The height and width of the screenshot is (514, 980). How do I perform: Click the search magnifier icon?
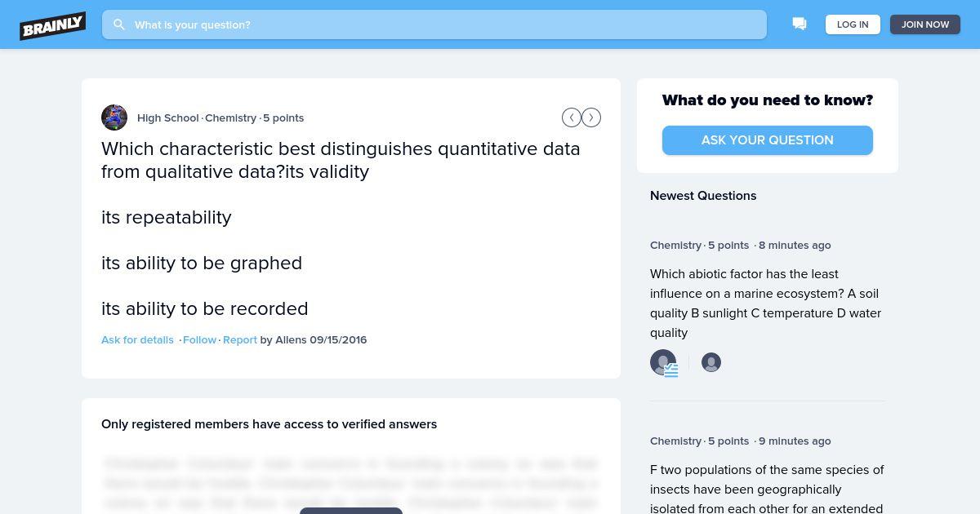pos(119,24)
